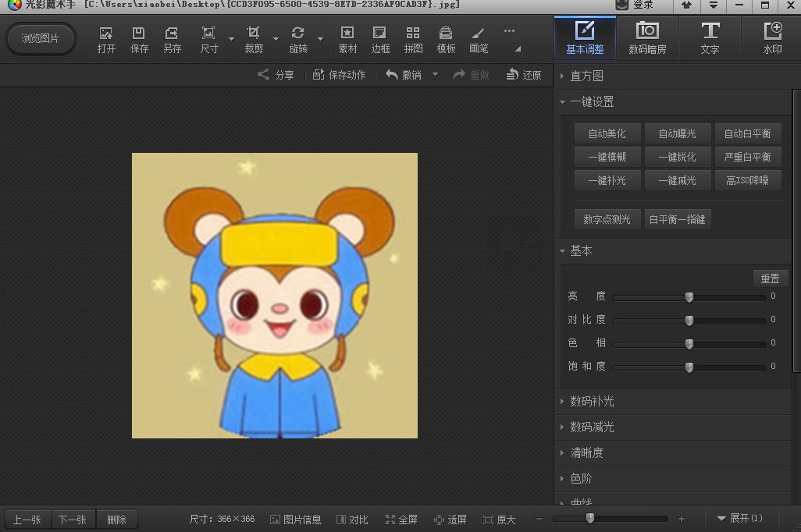Click the 水印 watermark icon
801x532 pixels.
(772, 37)
